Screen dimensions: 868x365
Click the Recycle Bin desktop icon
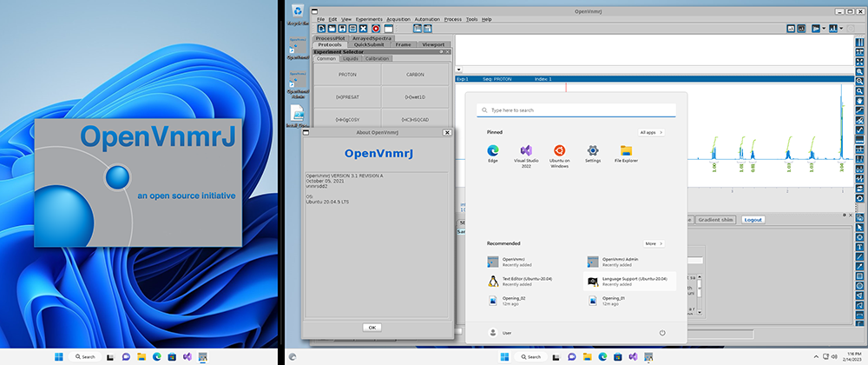click(x=299, y=13)
